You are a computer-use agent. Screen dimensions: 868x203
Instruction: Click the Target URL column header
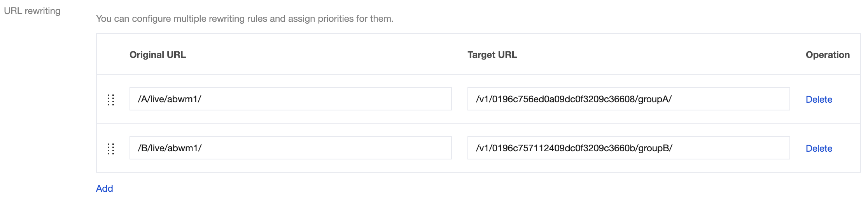pos(492,55)
